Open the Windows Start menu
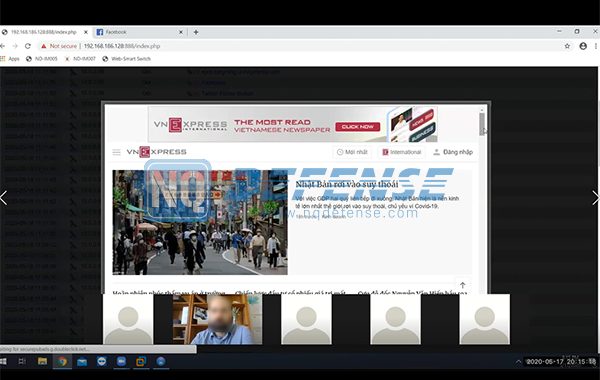 [3, 361]
